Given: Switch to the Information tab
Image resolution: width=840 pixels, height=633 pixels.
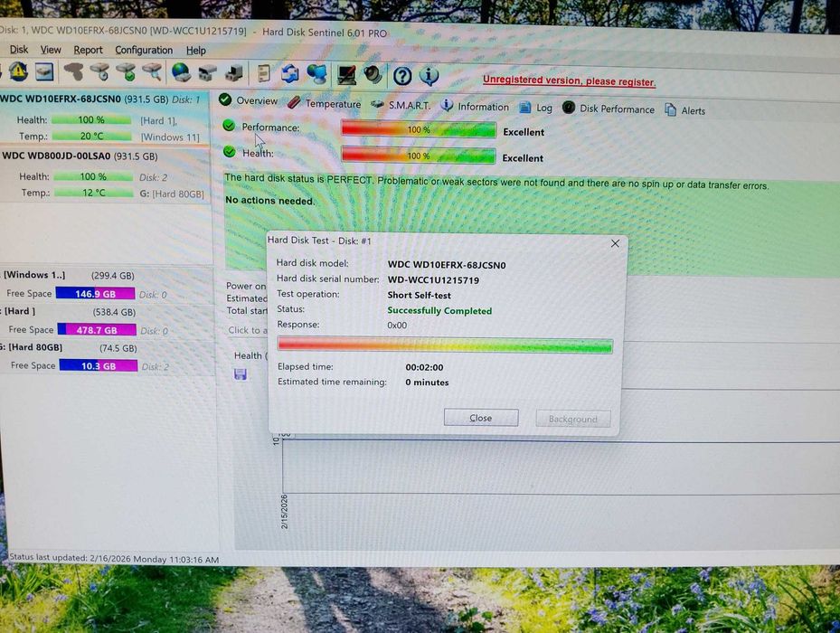Looking at the screenshot, I should click(475, 106).
